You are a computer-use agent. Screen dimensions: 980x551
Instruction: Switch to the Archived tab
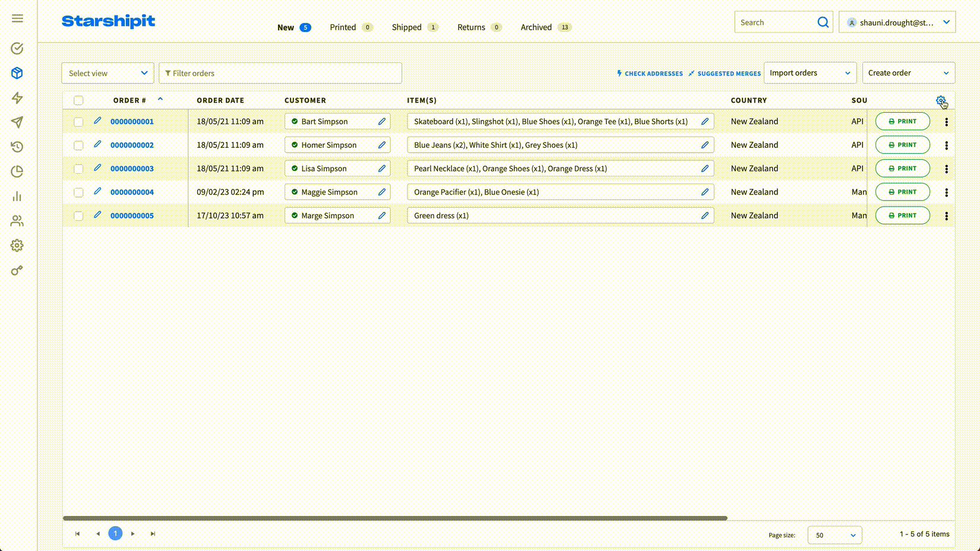pyautogui.click(x=546, y=27)
